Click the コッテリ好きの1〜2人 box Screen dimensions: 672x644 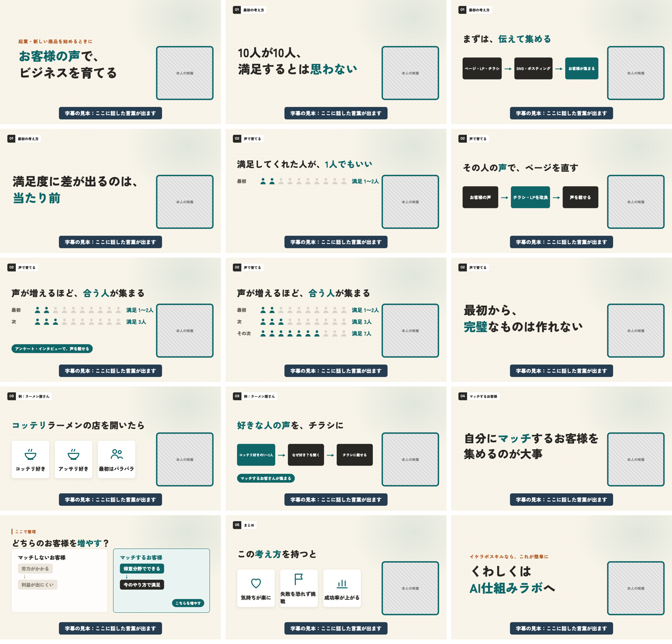pyautogui.click(x=256, y=455)
